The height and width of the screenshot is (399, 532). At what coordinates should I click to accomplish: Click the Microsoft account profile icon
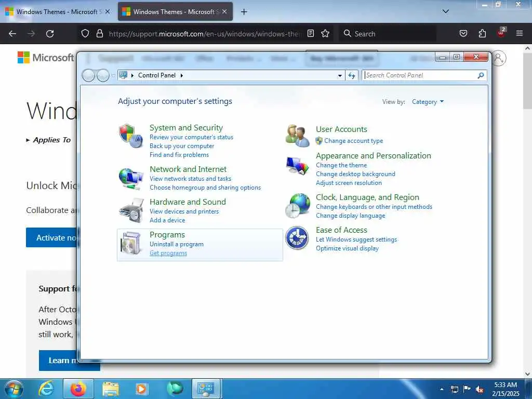498,58
